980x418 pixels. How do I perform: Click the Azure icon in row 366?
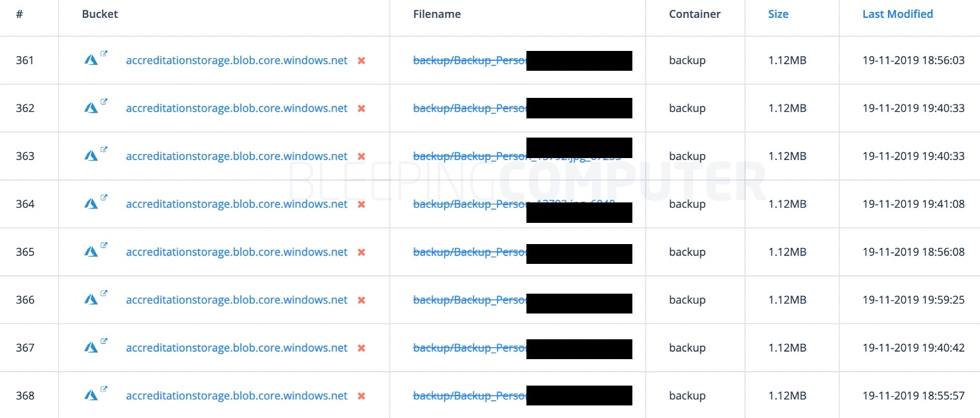click(x=91, y=300)
